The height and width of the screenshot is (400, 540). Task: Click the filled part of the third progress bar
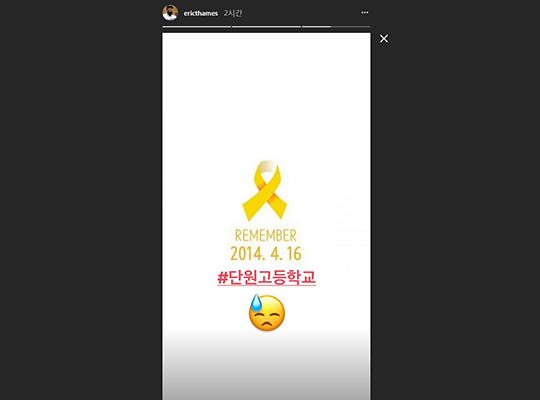(316, 27)
